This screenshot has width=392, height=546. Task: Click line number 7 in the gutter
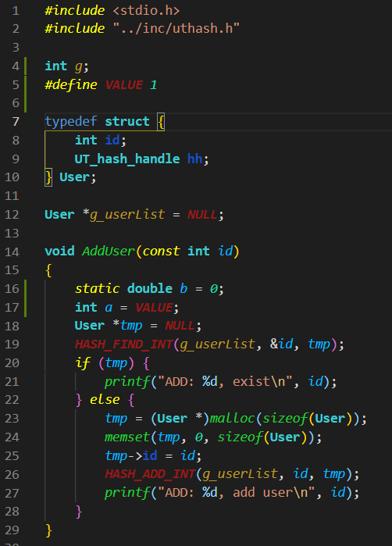(16, 122)
